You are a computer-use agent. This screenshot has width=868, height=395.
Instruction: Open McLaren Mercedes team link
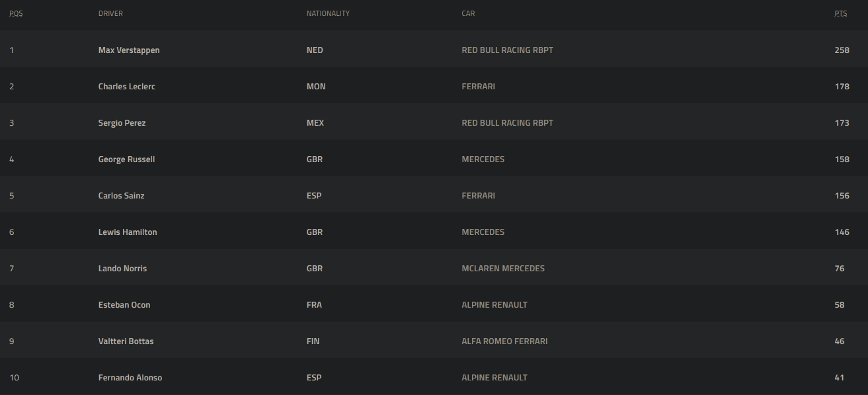click(x=503, y=269)
